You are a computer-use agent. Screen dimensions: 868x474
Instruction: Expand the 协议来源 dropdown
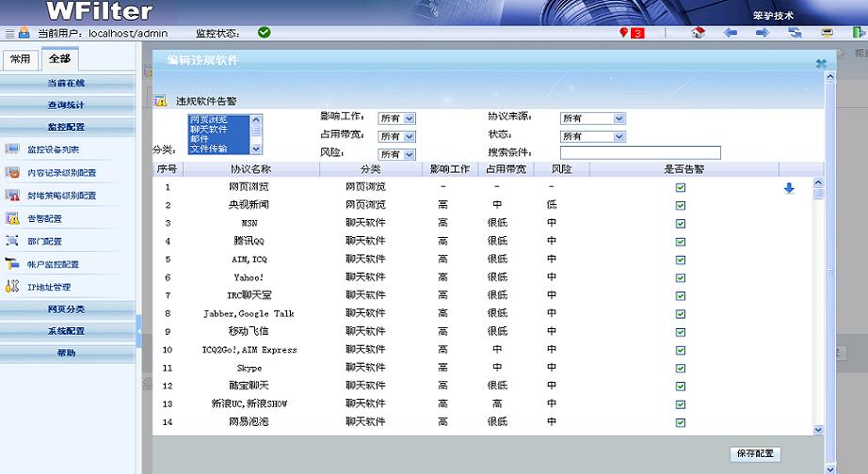pos(593,118)
